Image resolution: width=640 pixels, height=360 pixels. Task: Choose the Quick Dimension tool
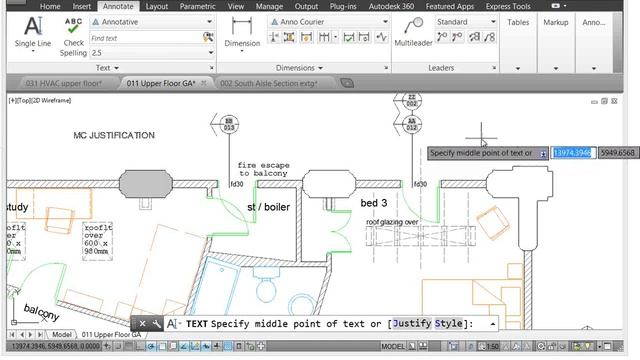(306, 38)
